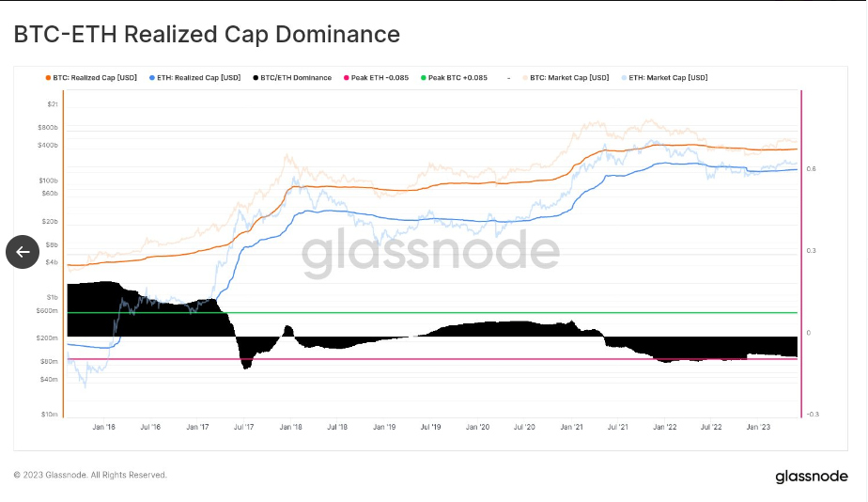Click the back arrow button

(23, 251)
